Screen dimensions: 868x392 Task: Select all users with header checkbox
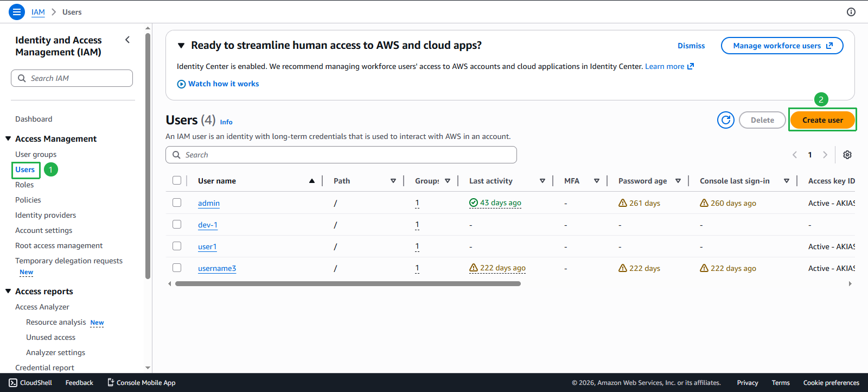pyautogui.click(x=177, y=180)
